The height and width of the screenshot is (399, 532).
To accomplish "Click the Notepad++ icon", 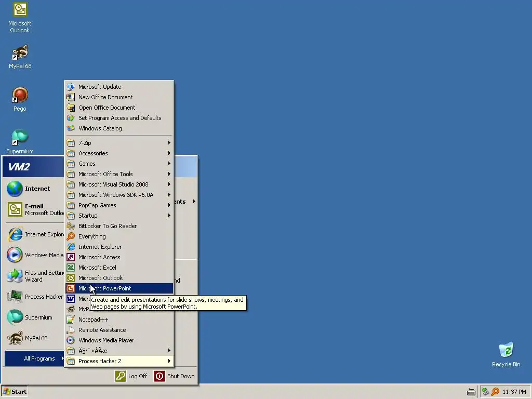I will (x=71, y=320).
